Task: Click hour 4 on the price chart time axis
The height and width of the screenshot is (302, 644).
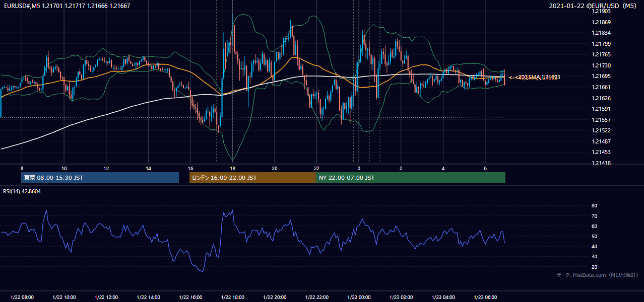Action: (443, 168)
